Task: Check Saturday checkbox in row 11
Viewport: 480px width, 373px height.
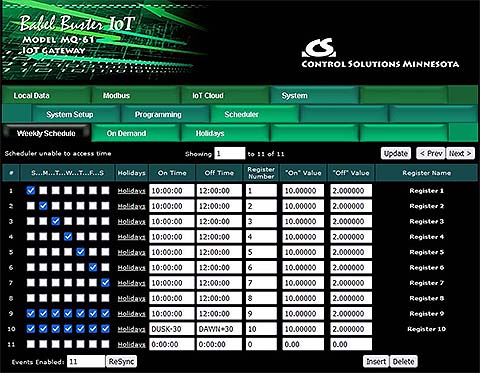Action: click(105, 344)
